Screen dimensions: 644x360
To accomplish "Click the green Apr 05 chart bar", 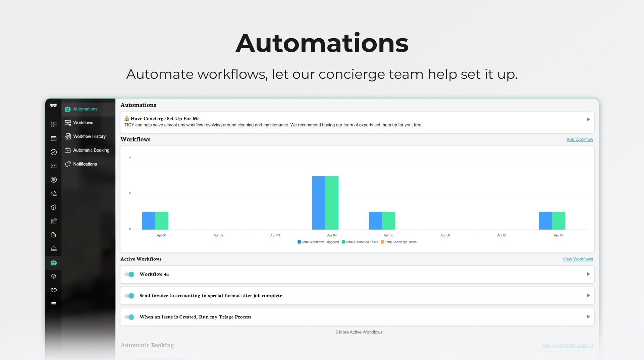I will (x=388, y=221).
